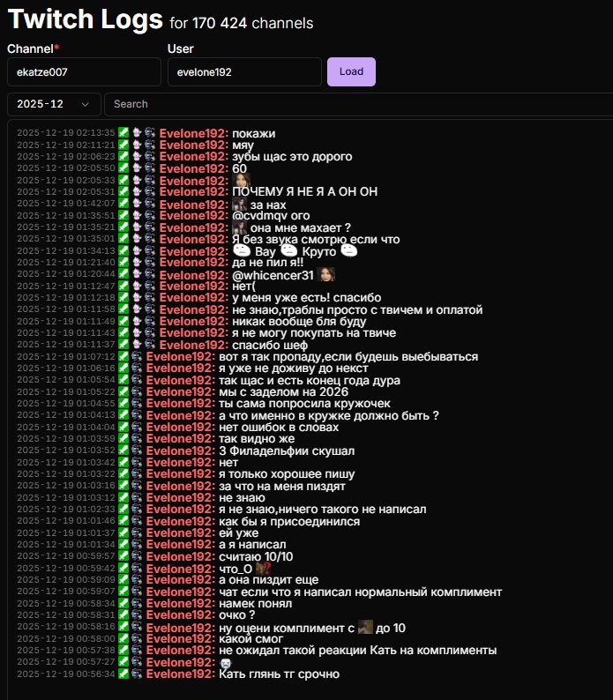613x700 pixels.
Task: Click the green badge beside the message "покажи"
Action: click(x=123, y=132)
